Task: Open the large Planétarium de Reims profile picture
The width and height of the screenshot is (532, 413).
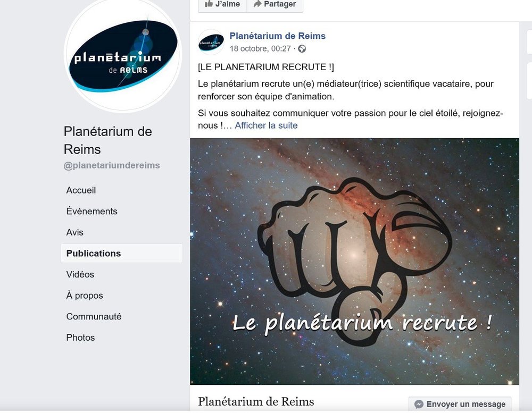Action: (x=123, y=55)
